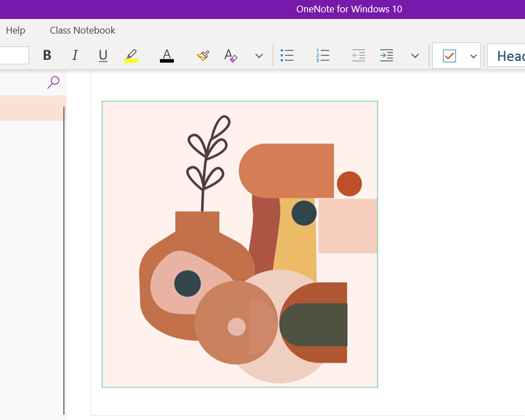Open the Help menu tab

[x=16, y=30]
